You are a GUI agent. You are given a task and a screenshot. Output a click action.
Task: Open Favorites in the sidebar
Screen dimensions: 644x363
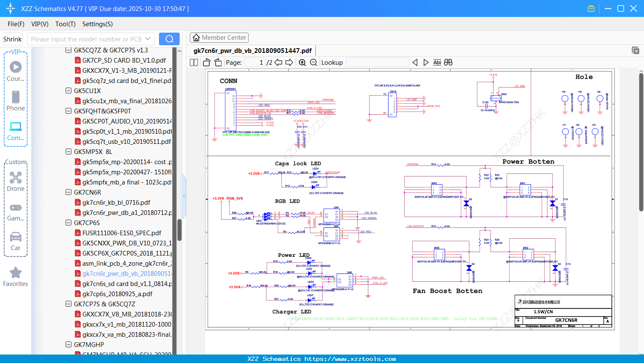point(16,277)
